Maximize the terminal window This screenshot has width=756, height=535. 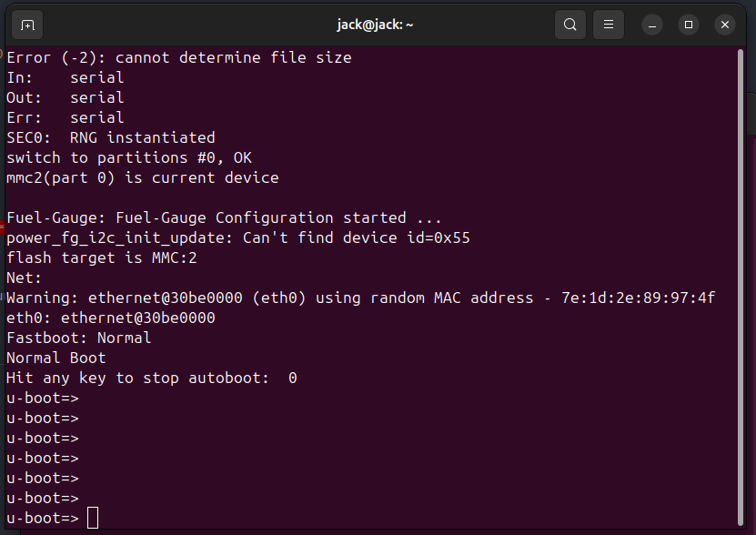click(x=689, y=25)
